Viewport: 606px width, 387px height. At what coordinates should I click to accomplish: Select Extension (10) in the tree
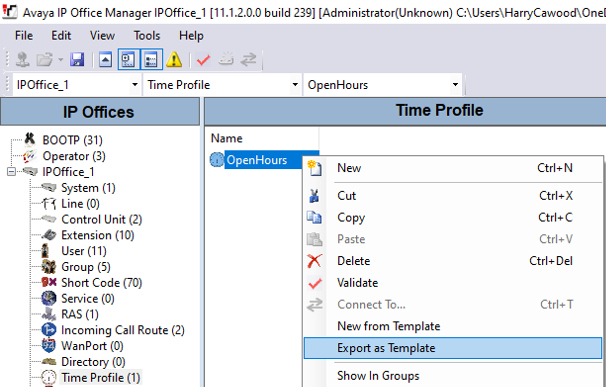click(x=98, y=235)
